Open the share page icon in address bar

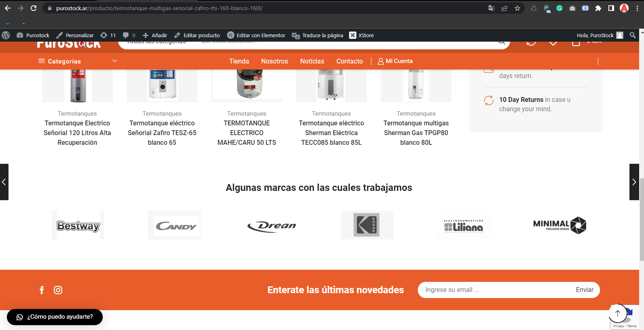pyautogui.click(x=504, y=8)
